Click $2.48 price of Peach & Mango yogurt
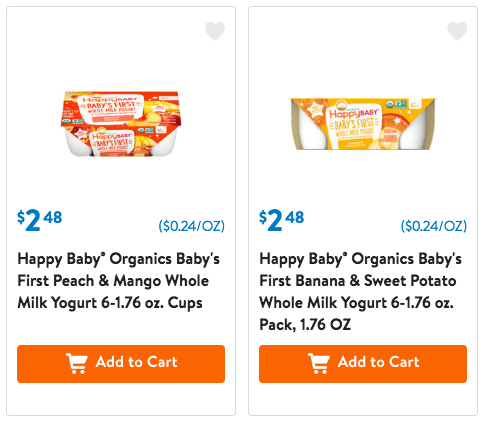 40,220
